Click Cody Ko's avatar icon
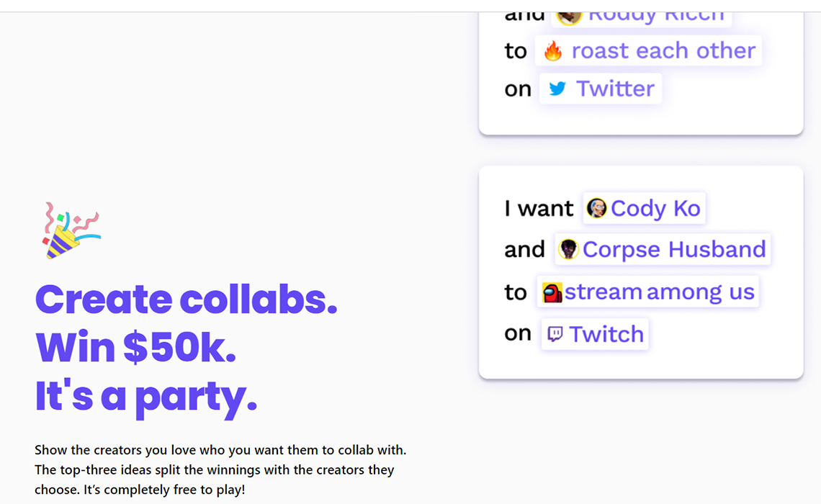Screen dimensions: 821x504 point(596,209)
